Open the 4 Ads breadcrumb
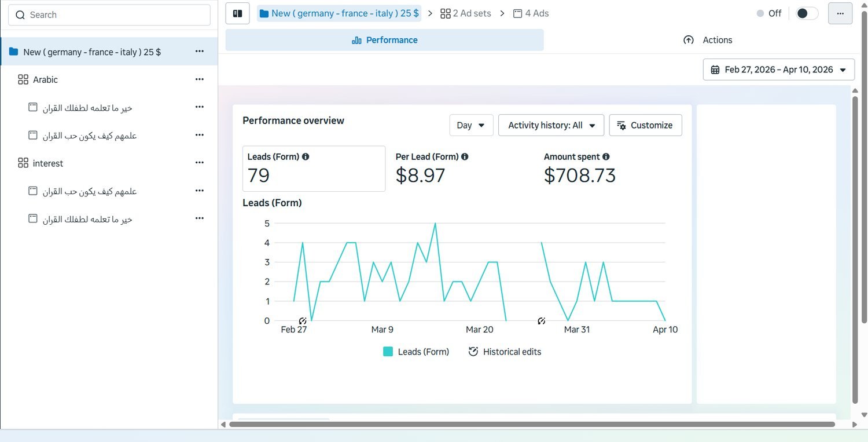868x442 pixels. [x=531, y=13]
